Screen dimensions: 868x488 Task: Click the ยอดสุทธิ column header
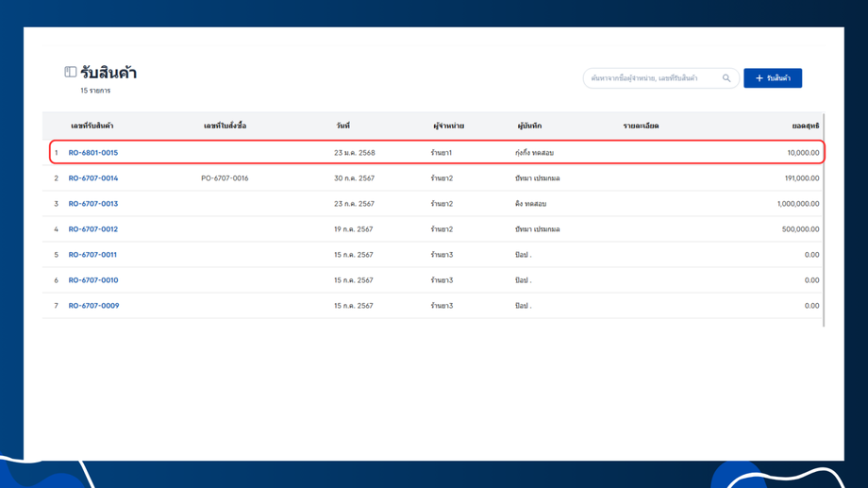pyautogui.click(x=806, y=126)
